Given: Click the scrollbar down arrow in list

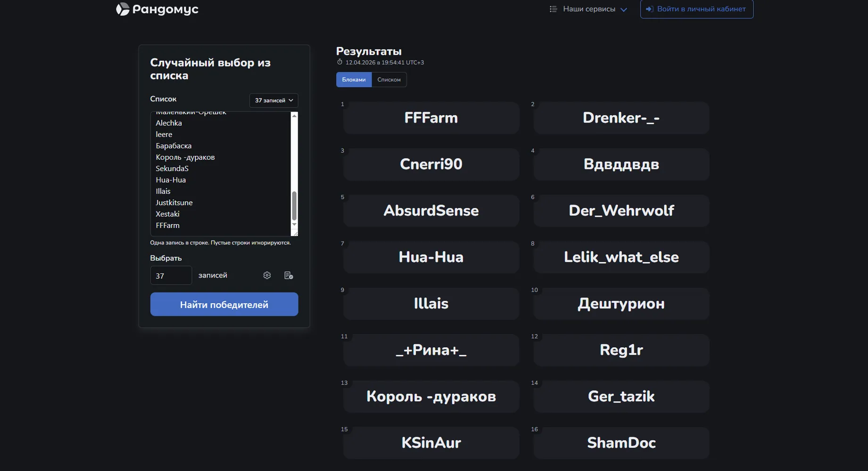Looking at the screenshot, I should coord(294,225).
